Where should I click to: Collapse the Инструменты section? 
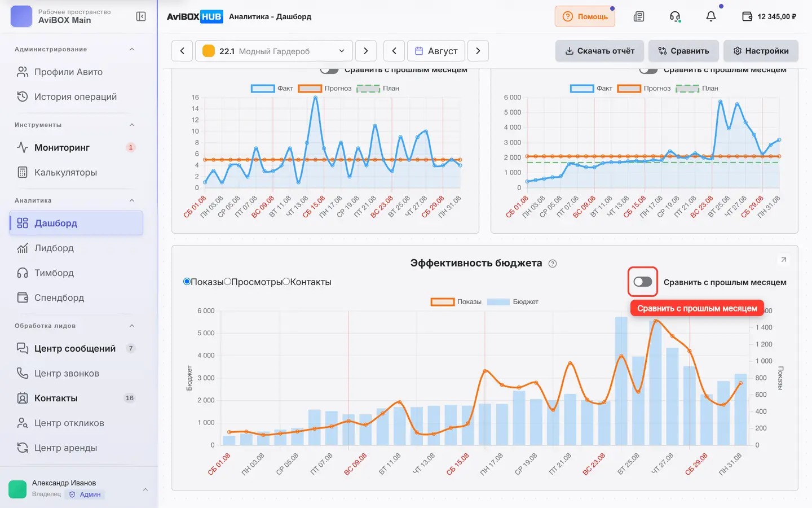coord(132,125)
